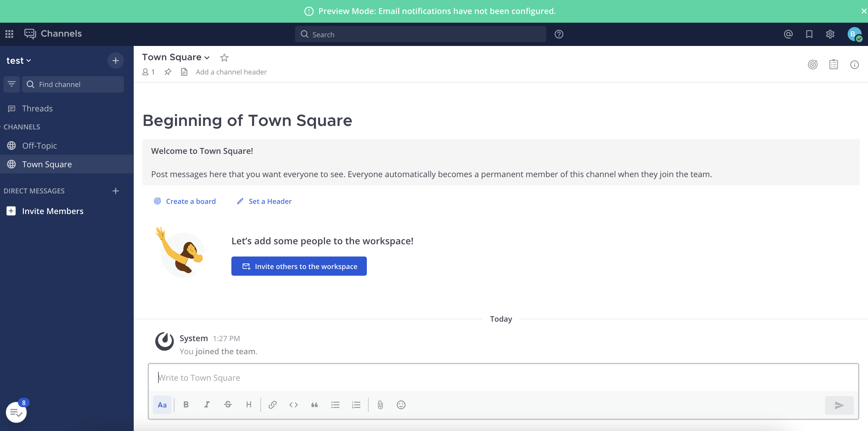Image resolution: width=868 pixels, height=431 pixels.
Task: Click the message input field
Action: click(x=501, y=377)
